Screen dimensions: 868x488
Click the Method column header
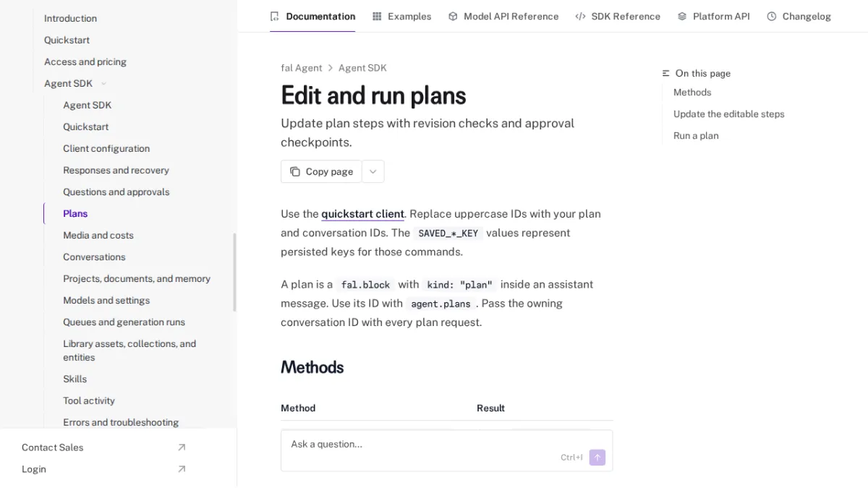[x=298, y=408]
